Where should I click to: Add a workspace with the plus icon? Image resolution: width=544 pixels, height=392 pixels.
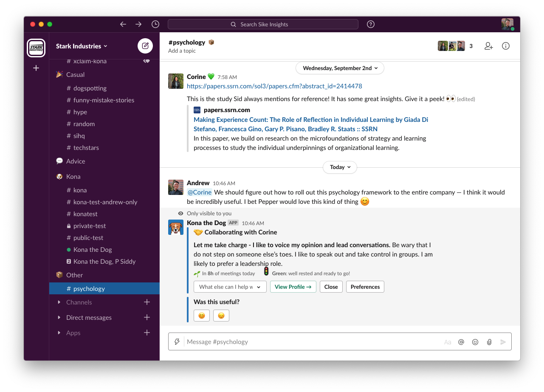click(36, 68)
